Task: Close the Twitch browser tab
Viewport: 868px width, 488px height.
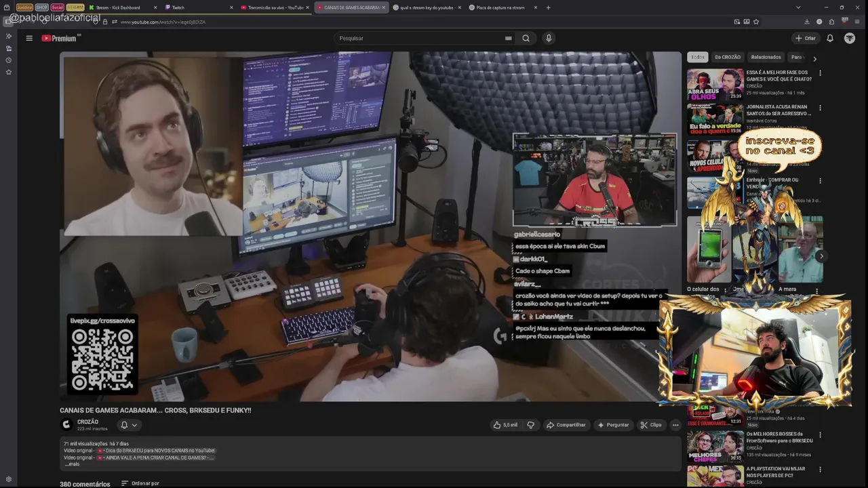Action: 231,7
